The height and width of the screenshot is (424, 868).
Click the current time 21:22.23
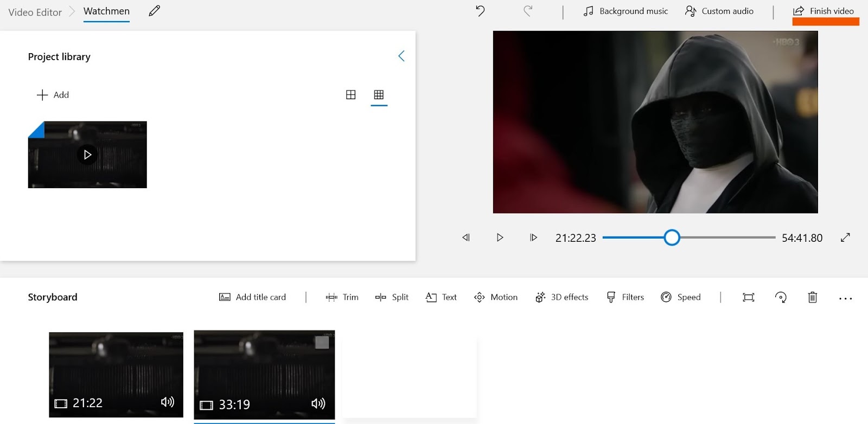coord(576,238)
